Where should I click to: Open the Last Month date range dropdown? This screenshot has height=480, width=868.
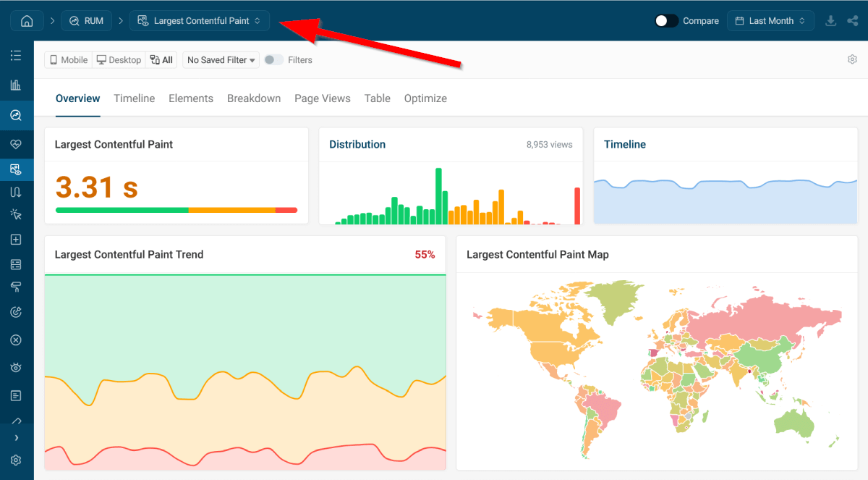(x=770, y=20)
